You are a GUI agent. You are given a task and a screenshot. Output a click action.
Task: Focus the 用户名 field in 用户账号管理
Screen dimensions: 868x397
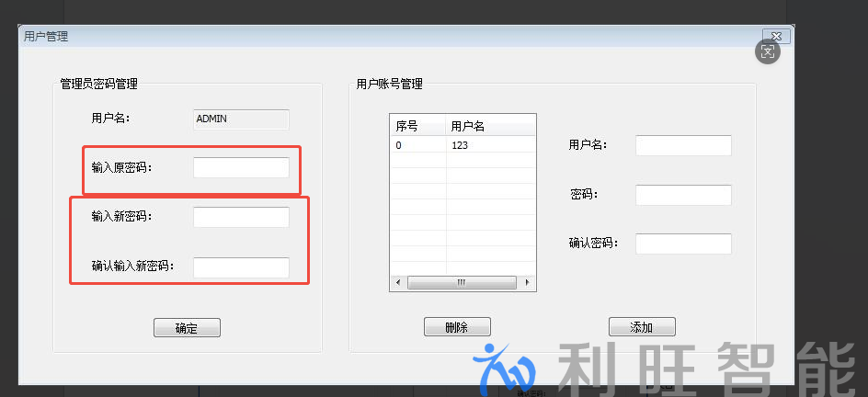click(x=683, y=145)
